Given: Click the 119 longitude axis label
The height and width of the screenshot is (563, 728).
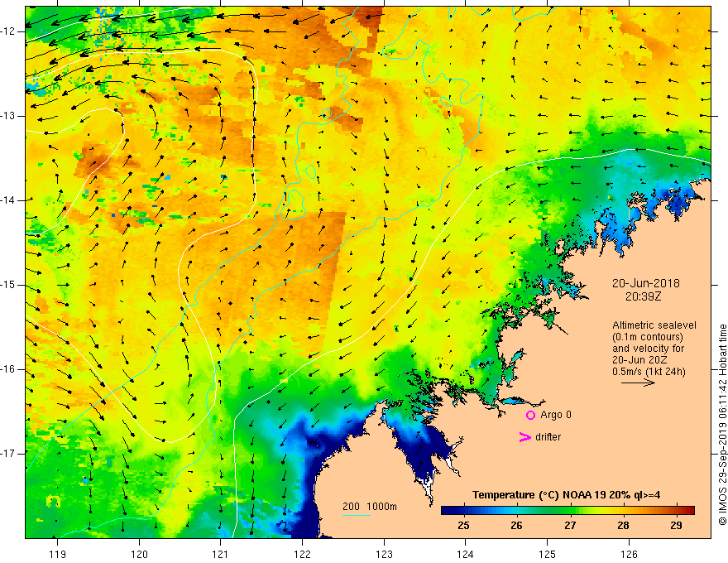Looking at the screenshot, I should [x=58, y=554].
